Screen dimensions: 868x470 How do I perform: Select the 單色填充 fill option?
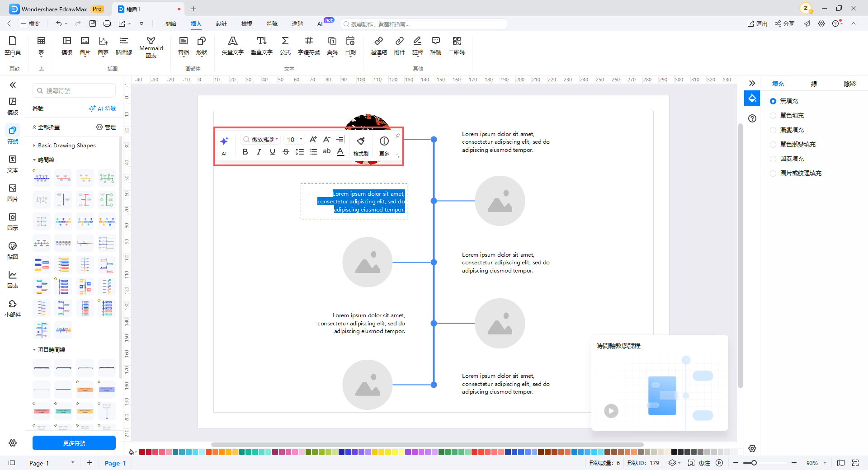tap(787, 116)
